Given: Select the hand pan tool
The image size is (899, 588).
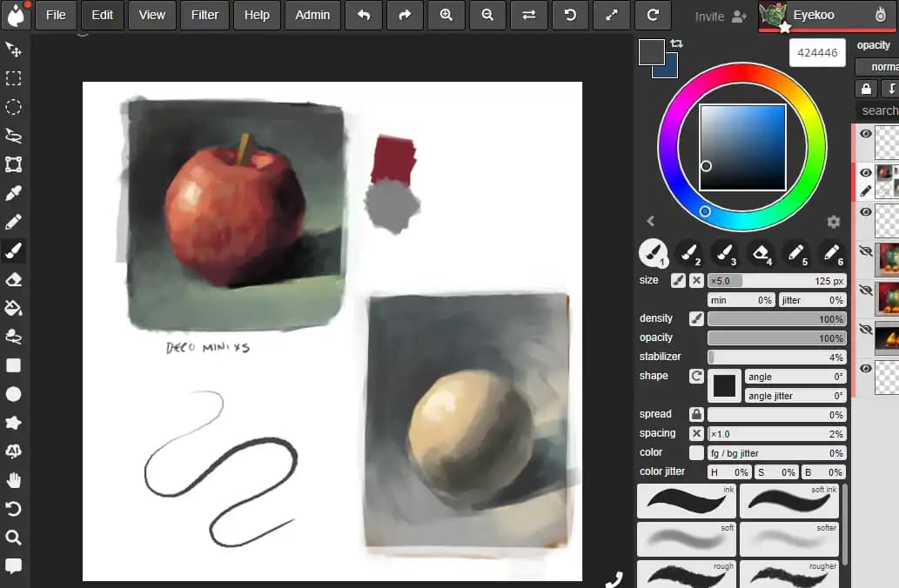Looking at the screenshot, I should point(13,480).
